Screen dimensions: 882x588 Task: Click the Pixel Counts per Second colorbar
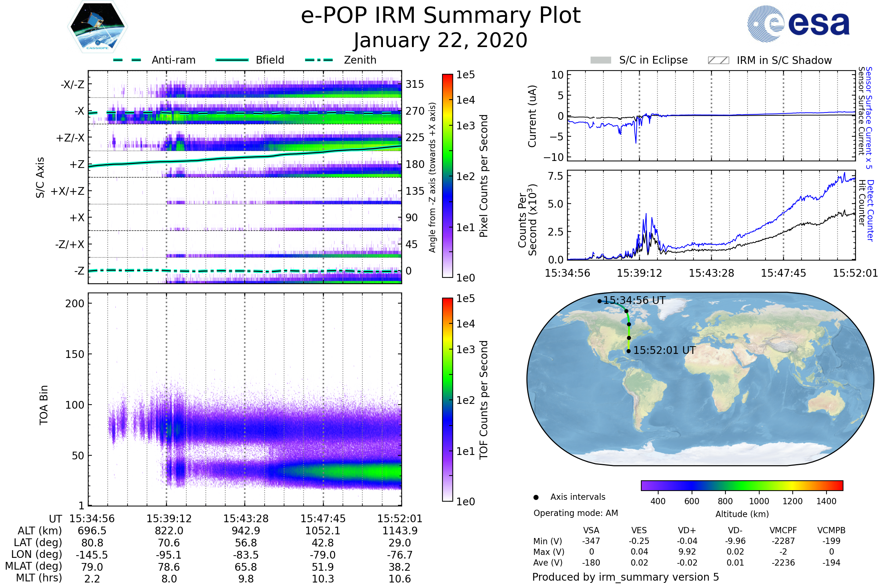coord(448,176)
